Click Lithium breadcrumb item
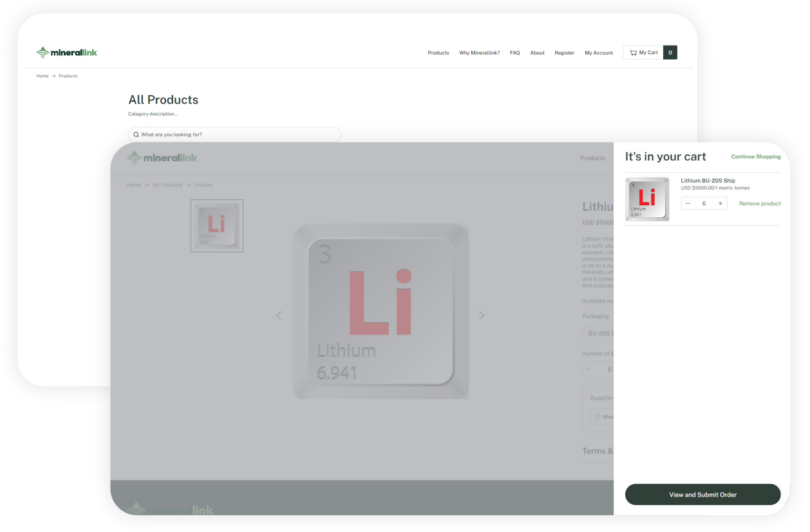 [203, 185]
